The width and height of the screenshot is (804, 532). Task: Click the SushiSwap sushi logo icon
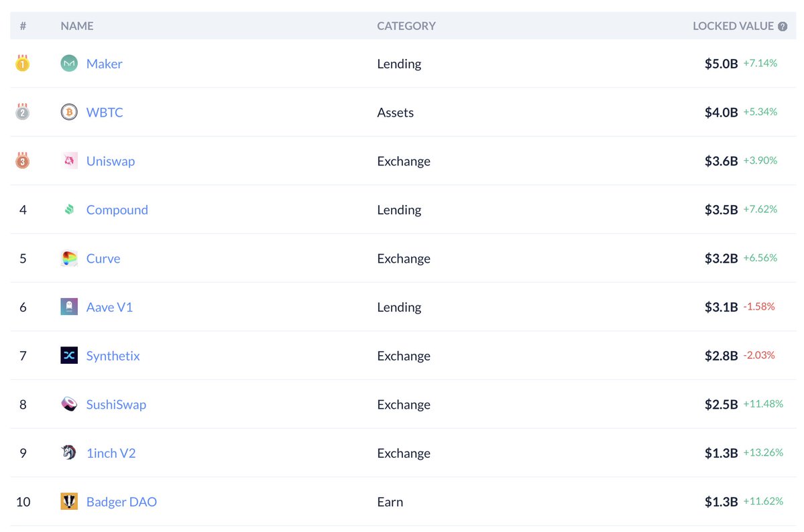click(x=69, y=404)
